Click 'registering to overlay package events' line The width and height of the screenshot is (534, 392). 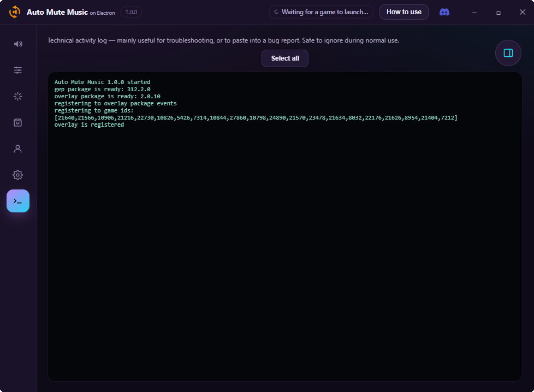point(115,103)
